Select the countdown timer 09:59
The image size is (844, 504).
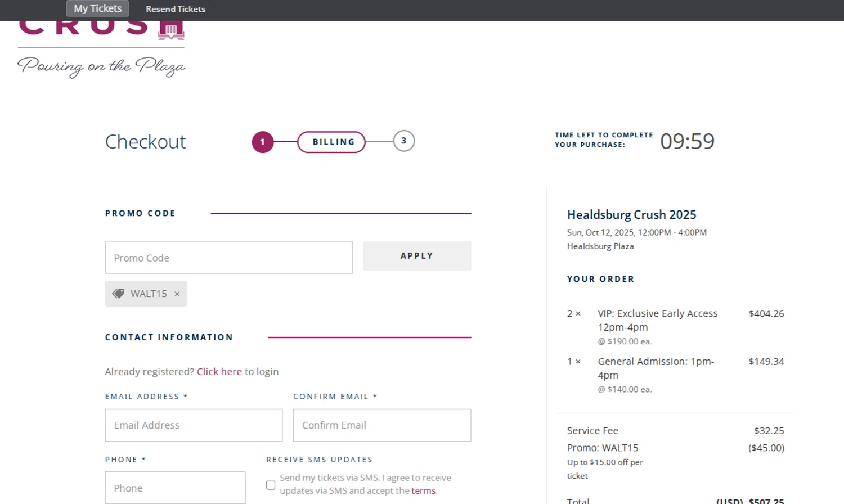tap(688, 141)
